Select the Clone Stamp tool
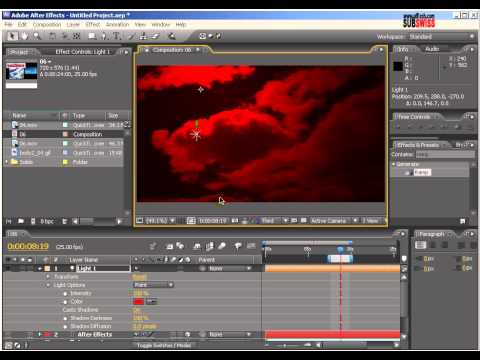The height and width of the screenshot is (360, 480). pyautogui.click(x=143, y=36)
